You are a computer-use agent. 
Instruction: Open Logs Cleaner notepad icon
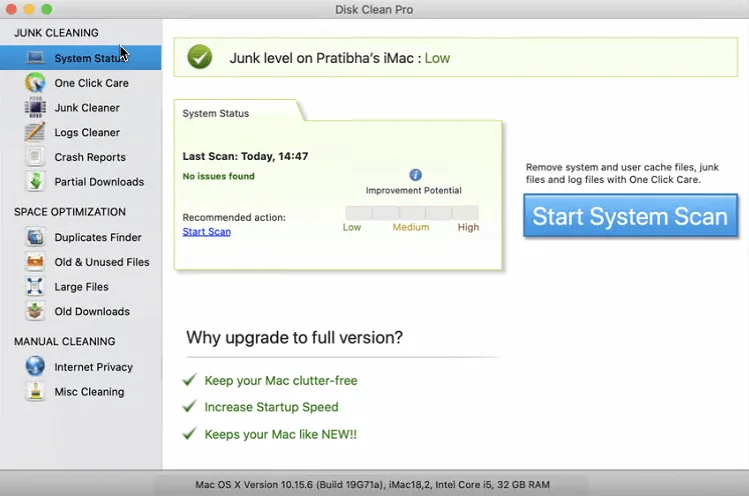(x=35, y=132)
